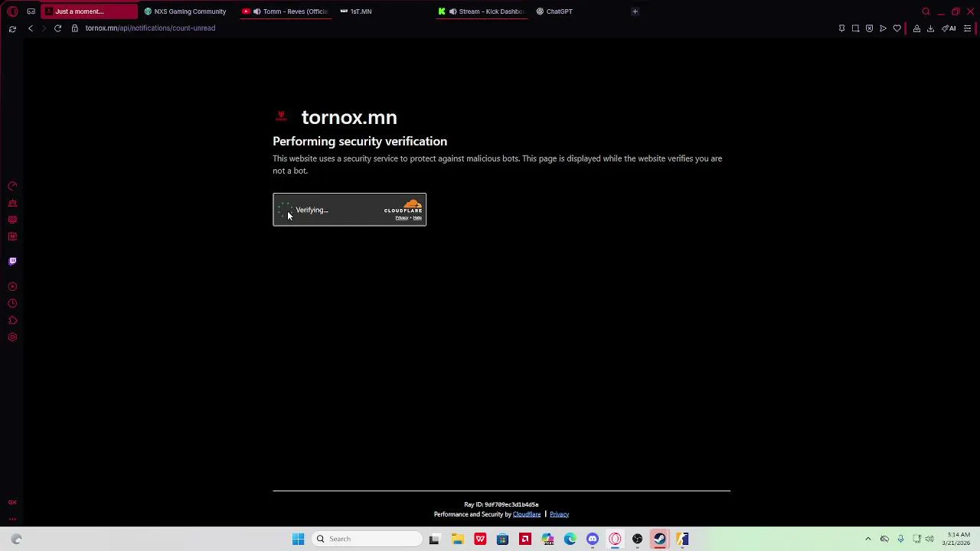The image size is (980, 551).
Task: Open the downloads toolbar icon
Action: tap(930, 28)
